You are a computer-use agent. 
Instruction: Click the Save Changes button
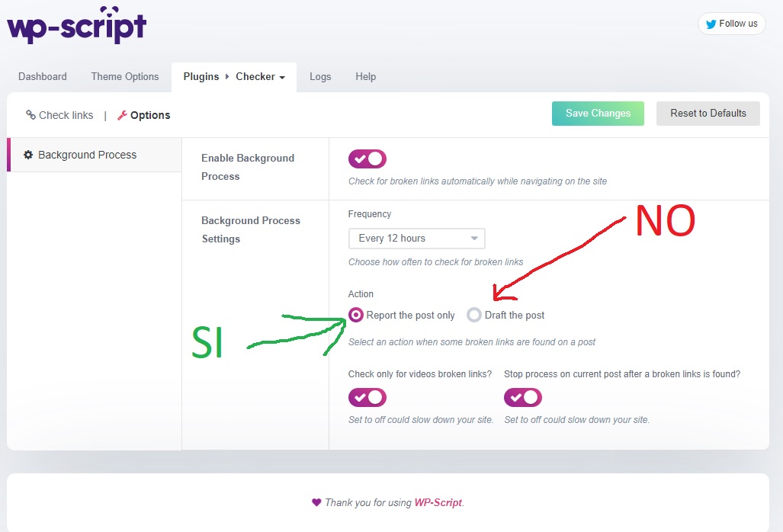(x=598, y=114)
